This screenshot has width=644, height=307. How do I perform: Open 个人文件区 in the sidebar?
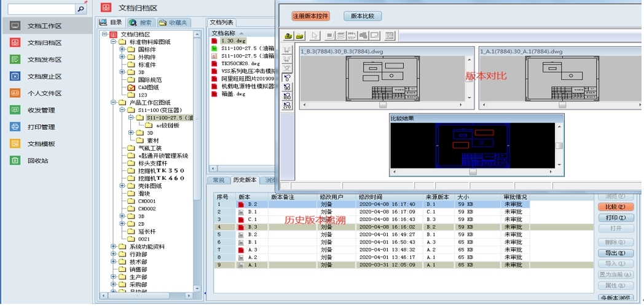coord(44,94)
